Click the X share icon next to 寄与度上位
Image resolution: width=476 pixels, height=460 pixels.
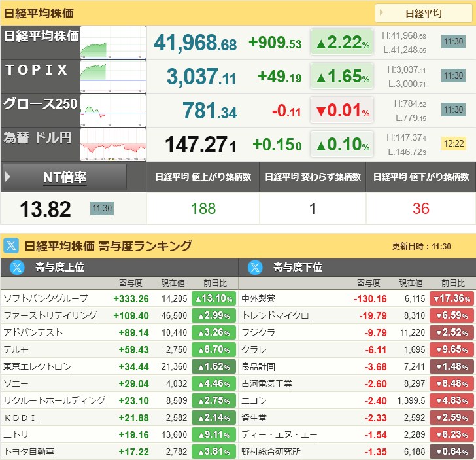[17, 268]
